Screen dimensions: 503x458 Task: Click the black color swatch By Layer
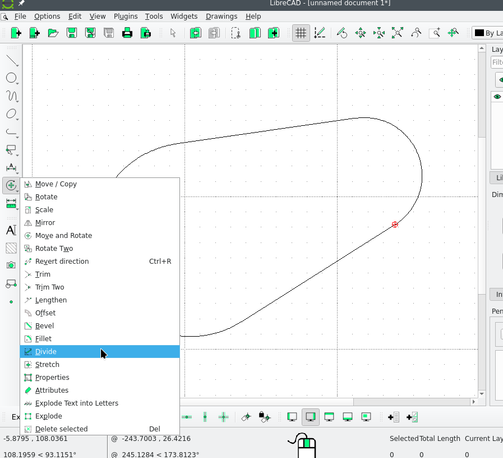[x=479, y=33]
